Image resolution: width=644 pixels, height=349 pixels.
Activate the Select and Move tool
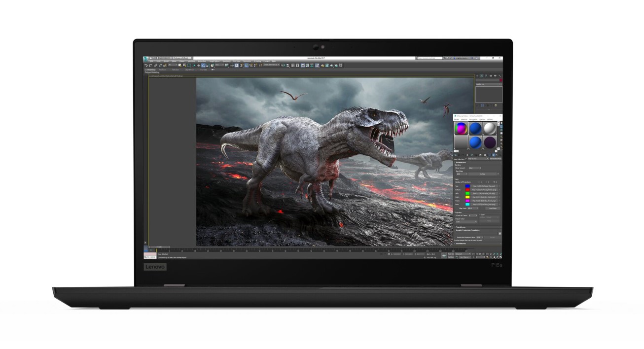click(x=199, y=65)
